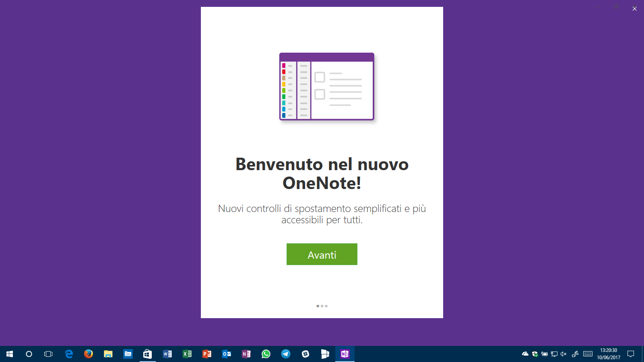Click the muted volume speaker icon

click(563, 354)
